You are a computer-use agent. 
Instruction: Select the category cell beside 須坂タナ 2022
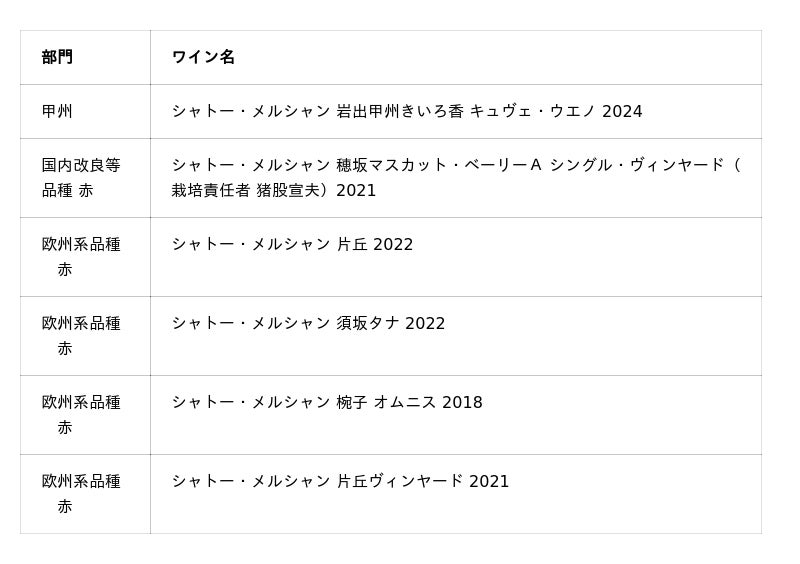pos(81,335)
